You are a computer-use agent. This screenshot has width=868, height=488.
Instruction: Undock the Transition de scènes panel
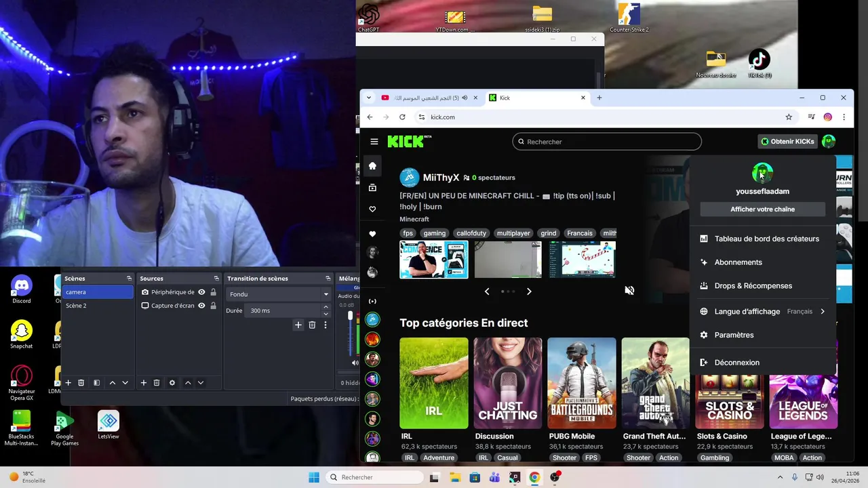(328, 279)
